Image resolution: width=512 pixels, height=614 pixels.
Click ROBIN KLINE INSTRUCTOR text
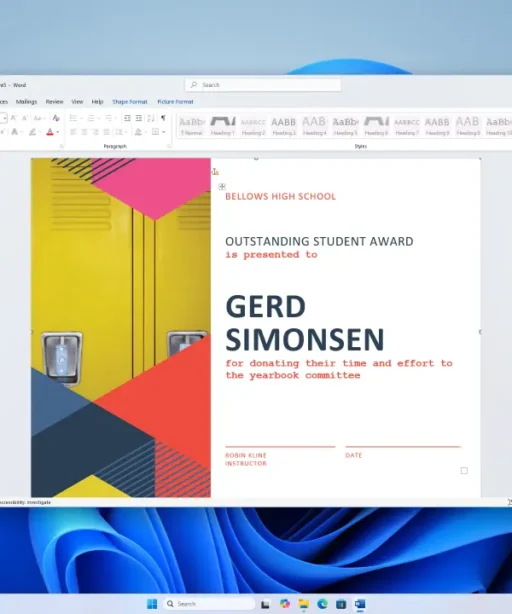click(x=246, y=459)
